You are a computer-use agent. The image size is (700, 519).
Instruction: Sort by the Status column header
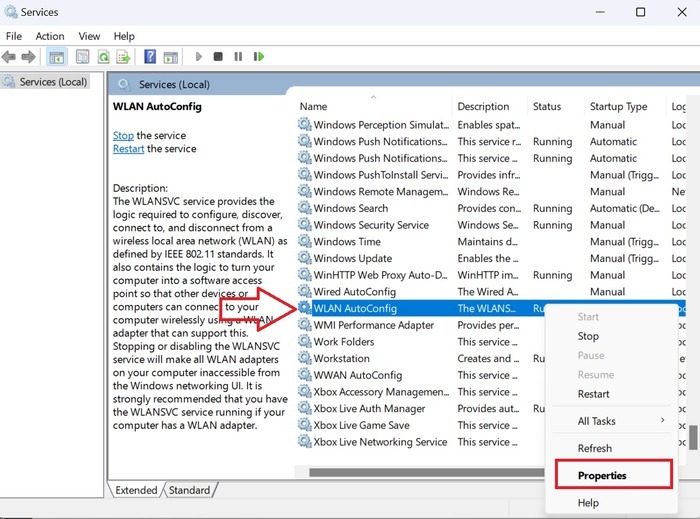pos(547,106)
